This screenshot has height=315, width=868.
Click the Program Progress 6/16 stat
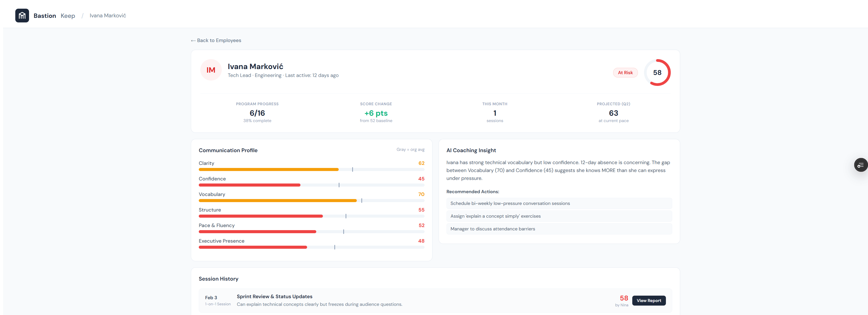point(257,113)
